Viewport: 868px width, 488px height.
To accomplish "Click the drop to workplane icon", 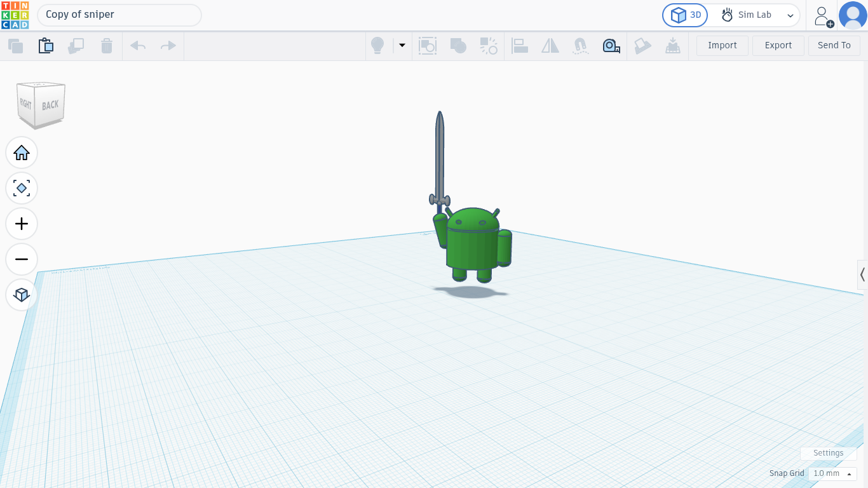I will pos(672,46).
